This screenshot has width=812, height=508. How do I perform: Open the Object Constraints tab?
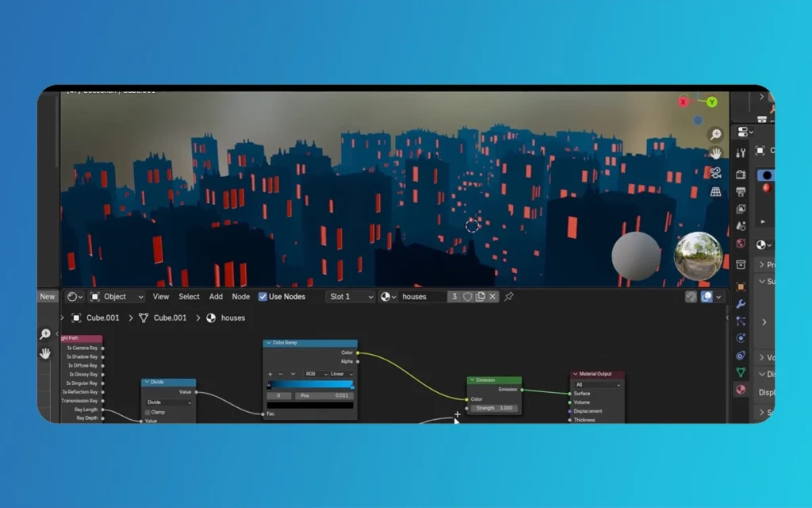coord(741,355)
